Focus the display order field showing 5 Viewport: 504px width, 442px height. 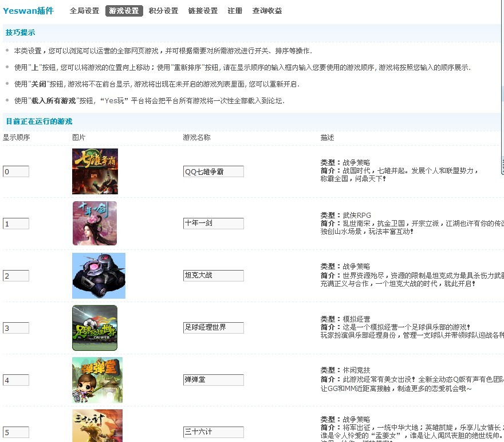[16, 432]
